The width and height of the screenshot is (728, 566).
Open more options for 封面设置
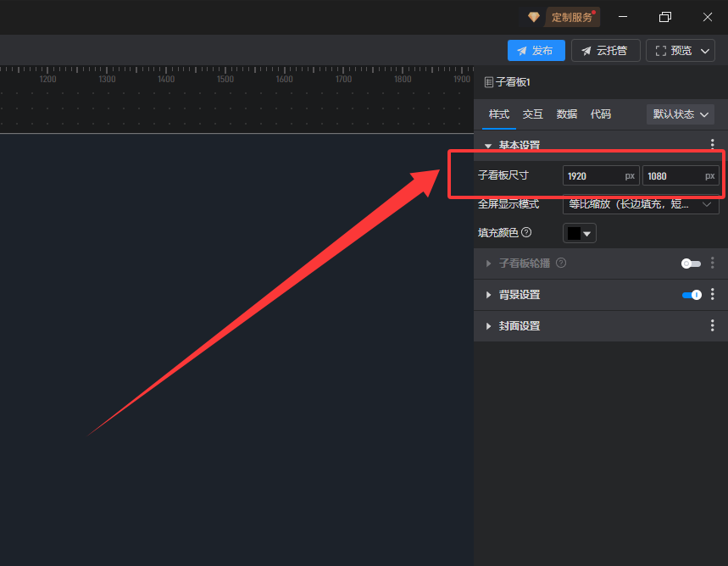[x=712, y=325]
